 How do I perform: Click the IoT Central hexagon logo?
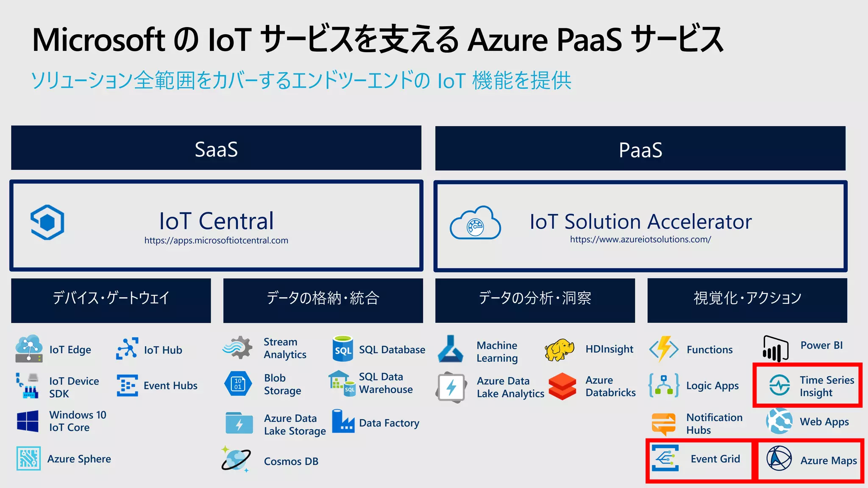click(x=47, y=222)
